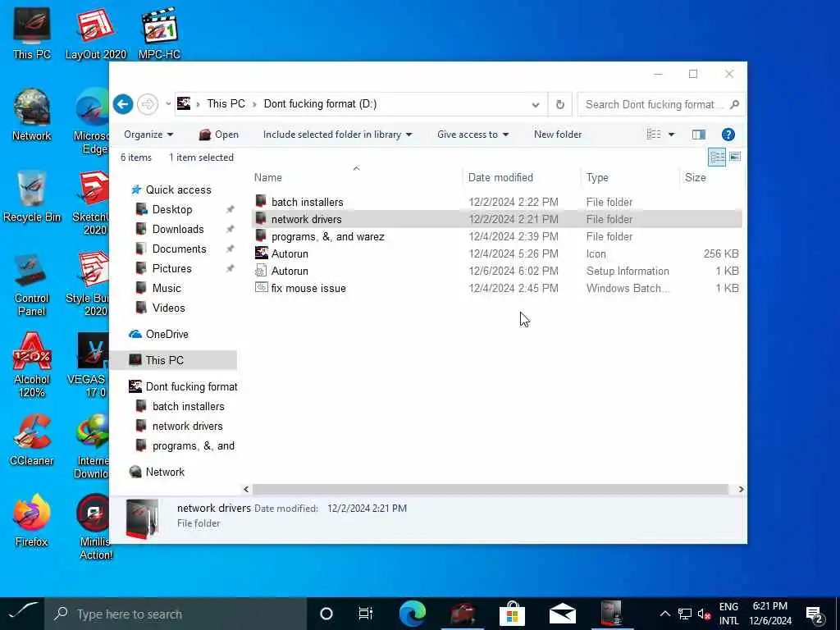
Task: Open Explorer help with question mark icon
Action: (728, 135)
